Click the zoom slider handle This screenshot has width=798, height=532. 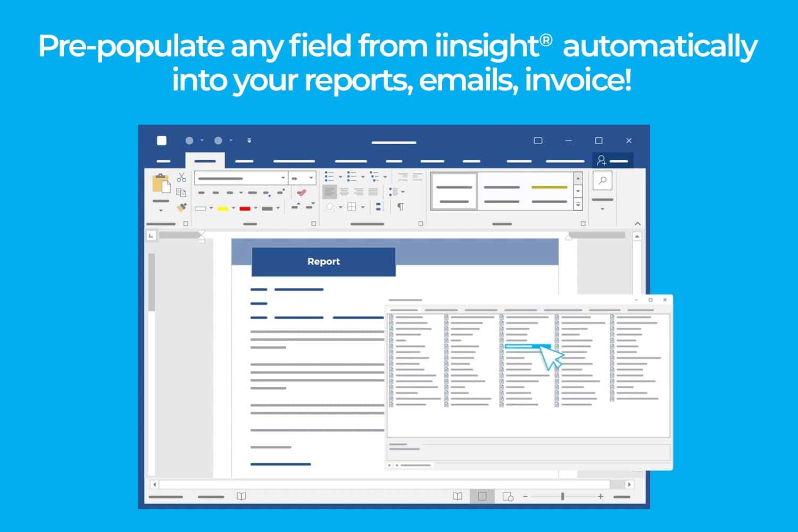562,496
